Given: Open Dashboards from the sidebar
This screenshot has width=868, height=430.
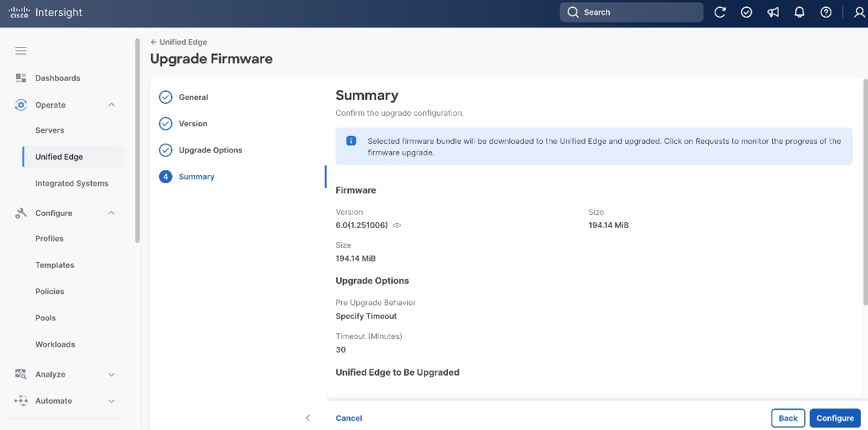Looking at the screenshot, I should pyautogui.click(x=57, y=78).
